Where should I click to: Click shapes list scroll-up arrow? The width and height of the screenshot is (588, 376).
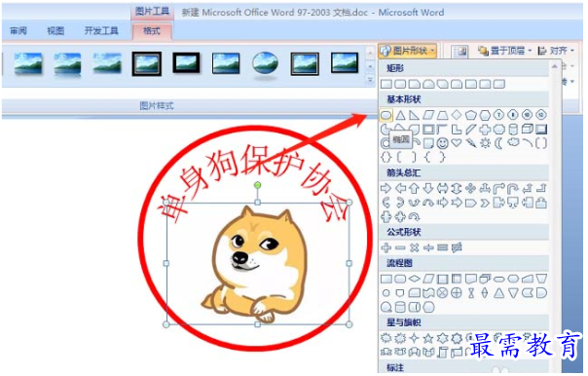point(555,66)
